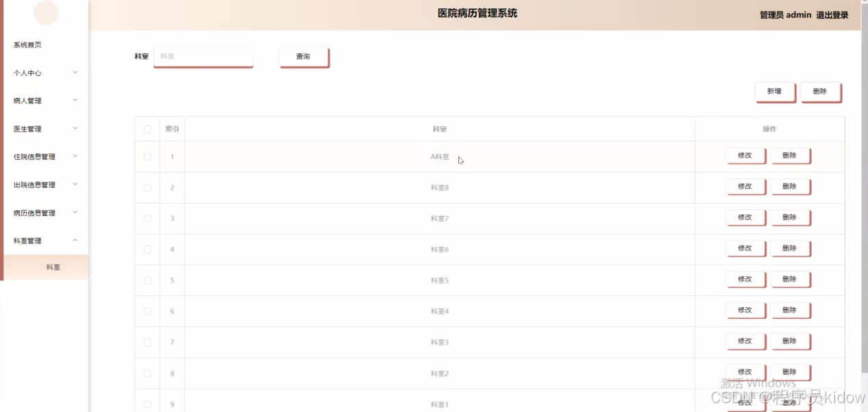The width and height of the screenshot is (868, 412).
Task: Open the 系统首页 menu item
Action: 27,45
